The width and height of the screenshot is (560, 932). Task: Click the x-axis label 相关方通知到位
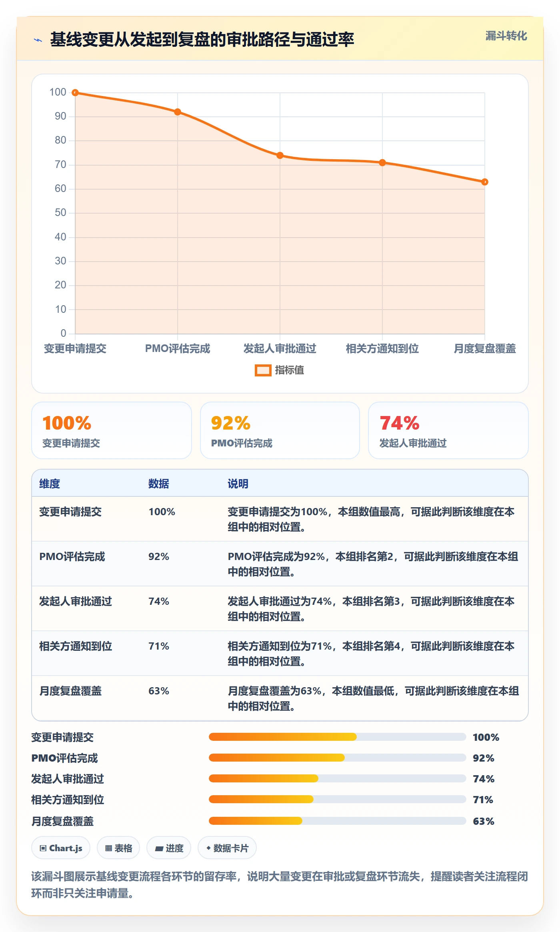pyautogui.click(x=382, y=348)
